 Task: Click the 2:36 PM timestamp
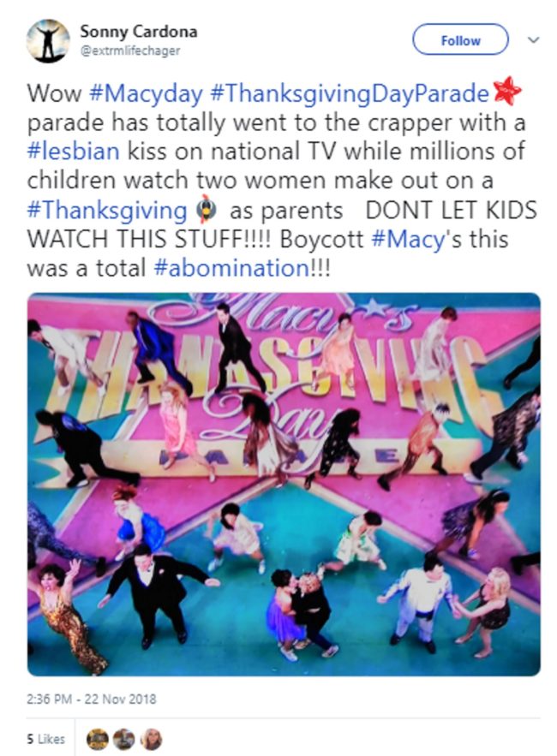pyautogui.click(x=92, y=699)
